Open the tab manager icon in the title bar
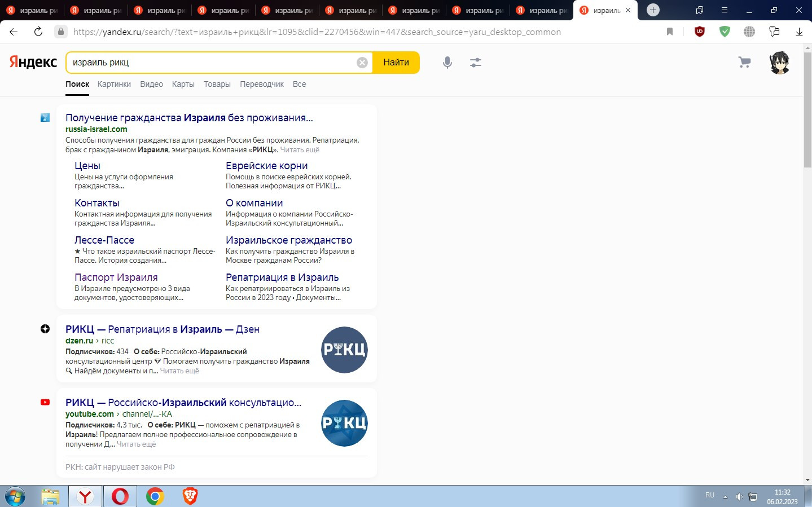The image size is (812, 507). pyautogui.click(x=700, y=10)
